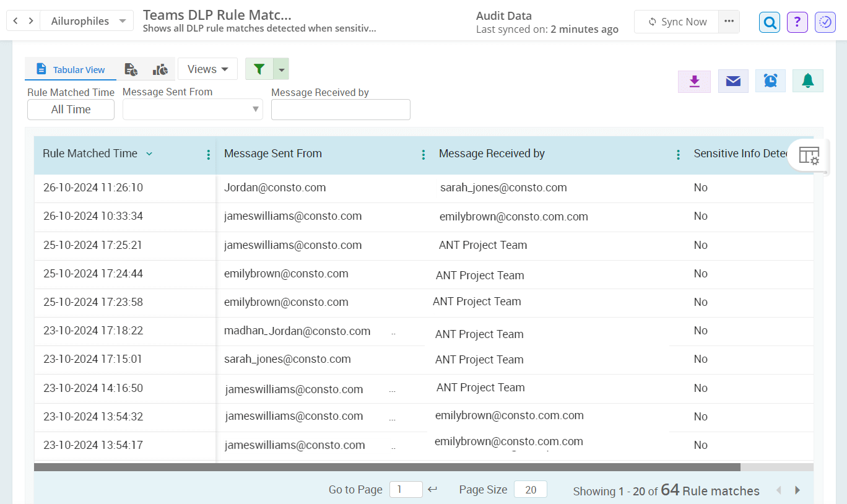Open global search with the magnifier icon
Viewport: 847px width, 504px height.
[769, 22]
